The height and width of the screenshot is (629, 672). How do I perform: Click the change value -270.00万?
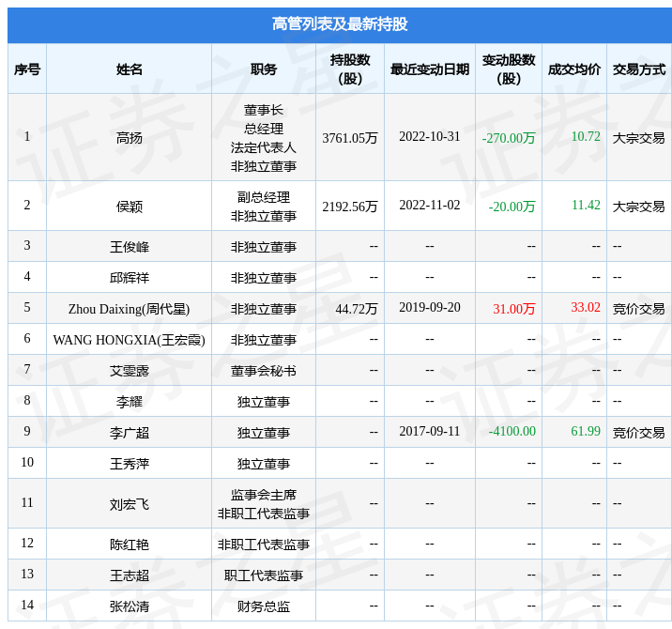509,138
